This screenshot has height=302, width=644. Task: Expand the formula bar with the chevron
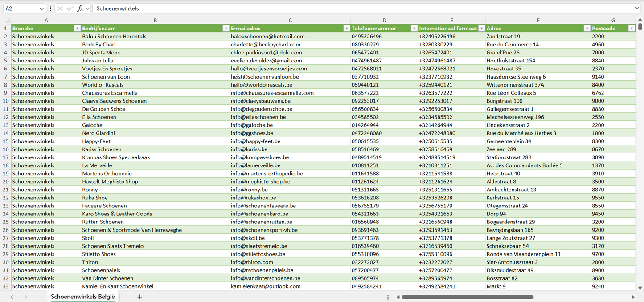click(637, 8)
